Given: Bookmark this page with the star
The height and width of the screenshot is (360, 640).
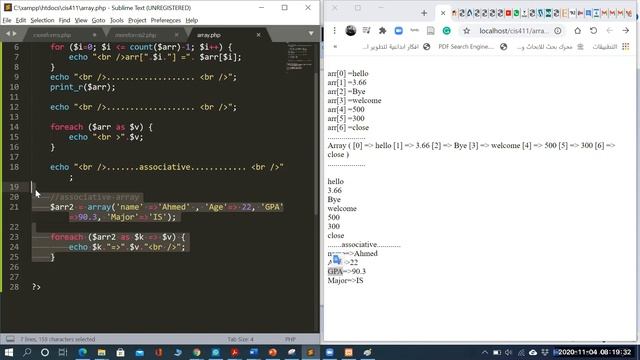Looking at the screenshot, I should (467, 31).
